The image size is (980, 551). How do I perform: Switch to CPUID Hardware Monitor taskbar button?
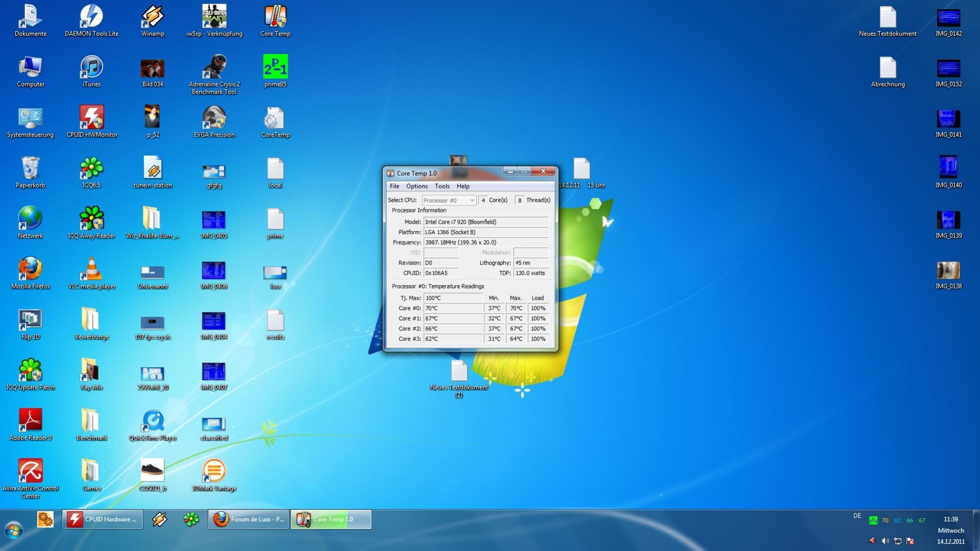[x=103, y=519]
